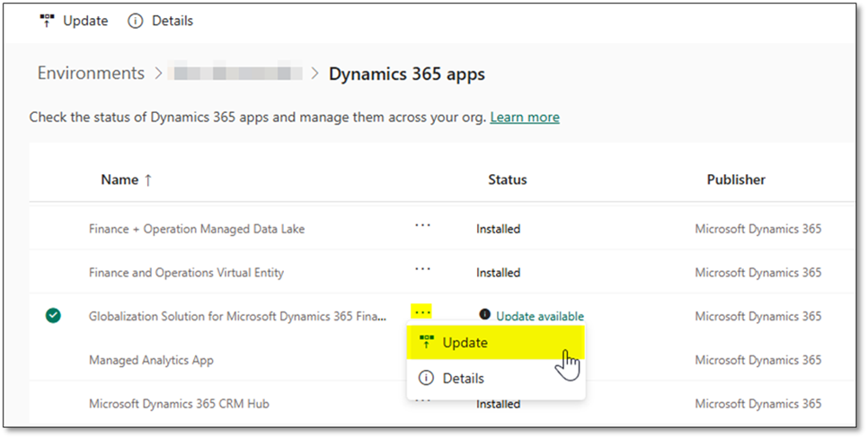Image resolution: width=868 pixels, height=438 pixels.
Task: Deselect the checked Globalization Solution row checkmark
Action: 54,315
